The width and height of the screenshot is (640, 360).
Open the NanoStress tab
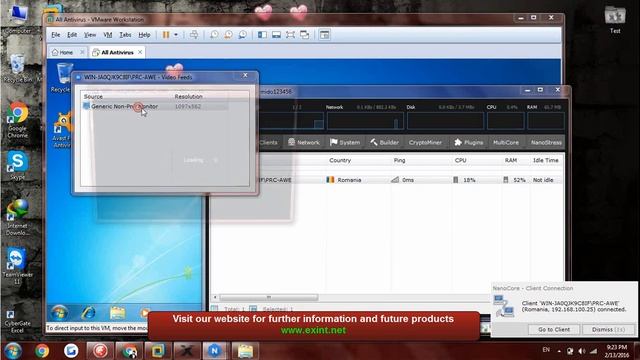(x=546, y=142)
